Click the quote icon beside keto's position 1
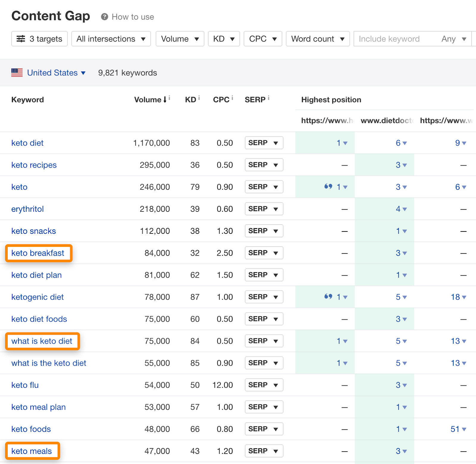This screenshot has width=476, height=464. (x=328, y=186)
